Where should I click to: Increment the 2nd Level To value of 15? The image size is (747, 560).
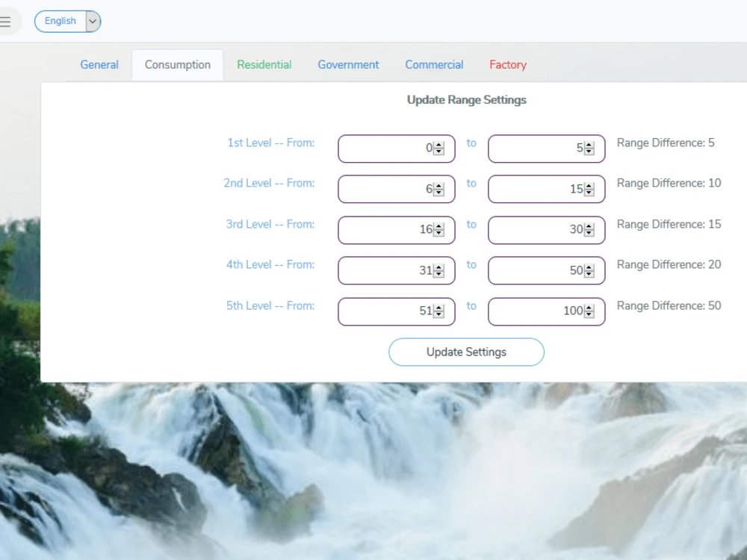(x=589, y=185)
